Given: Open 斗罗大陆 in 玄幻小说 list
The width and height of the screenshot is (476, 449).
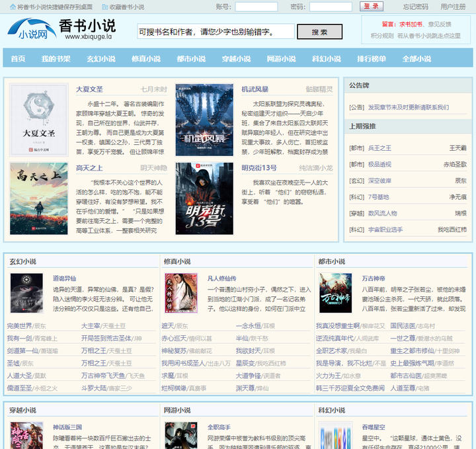Looking at the screenshot, I should (x=93, y=388).
